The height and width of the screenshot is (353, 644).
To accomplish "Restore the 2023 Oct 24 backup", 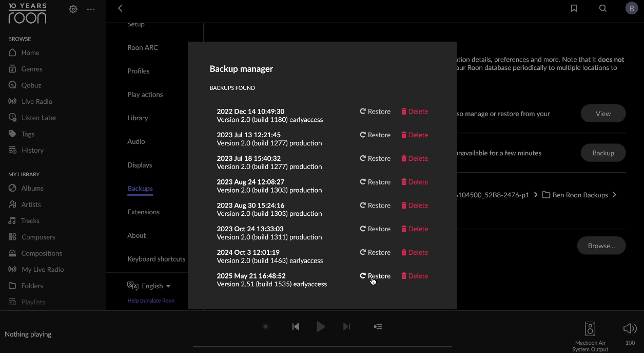I will (375, 229).
